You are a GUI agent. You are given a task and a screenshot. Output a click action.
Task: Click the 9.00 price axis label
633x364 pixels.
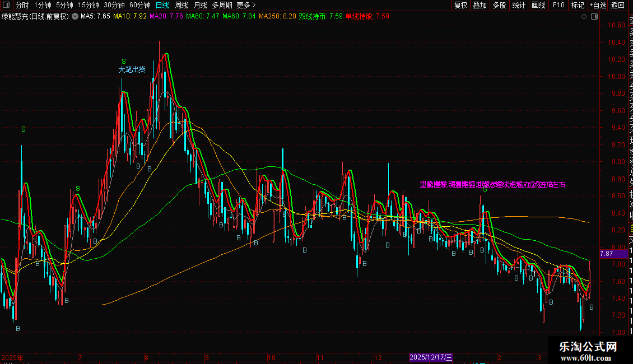tap(618, 162)
